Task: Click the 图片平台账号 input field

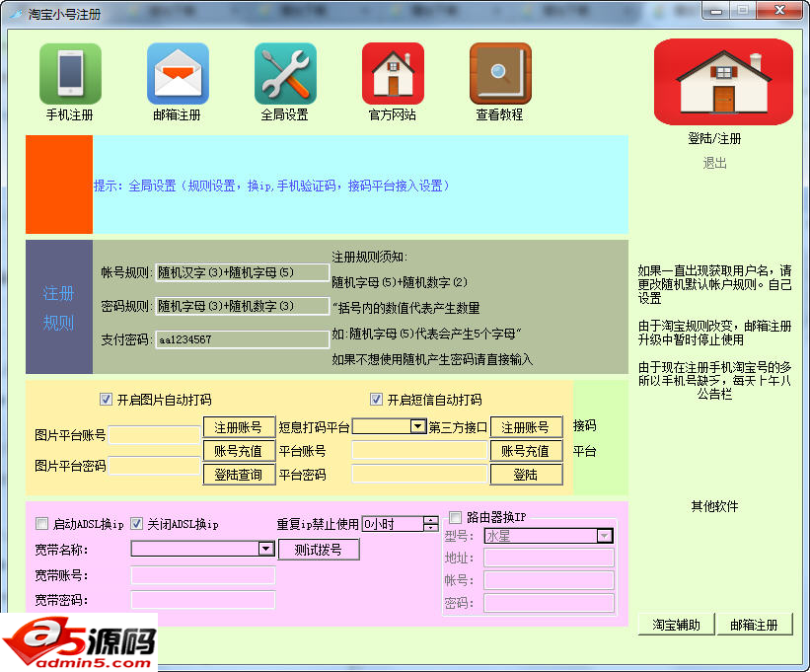Action: (x=155, y=435)
